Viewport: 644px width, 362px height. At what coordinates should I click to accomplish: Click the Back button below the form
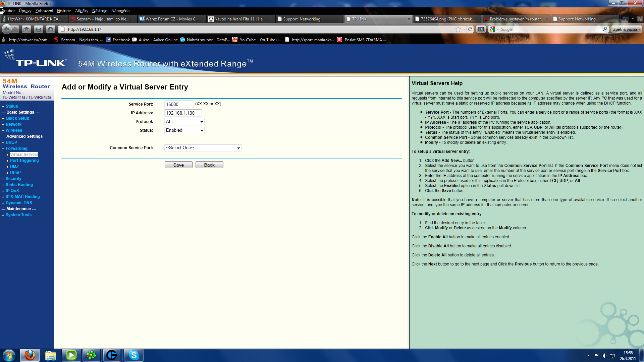[x=209, y=165]
